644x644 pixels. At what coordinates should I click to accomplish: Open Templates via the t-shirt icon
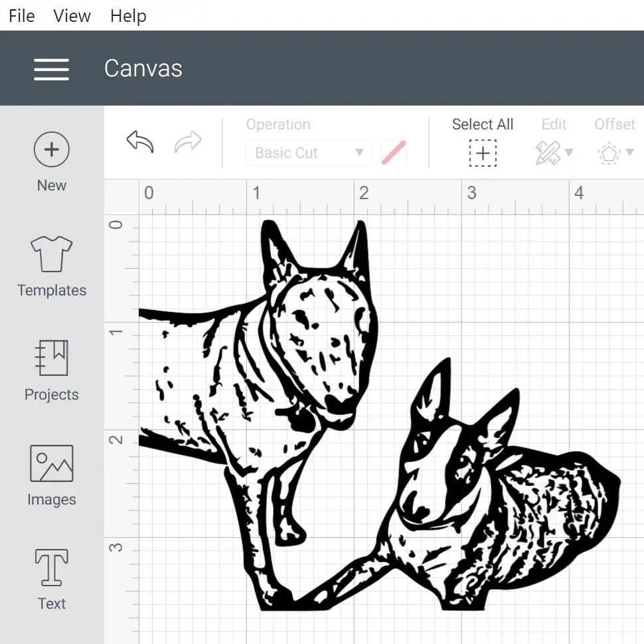pos(51,254)
